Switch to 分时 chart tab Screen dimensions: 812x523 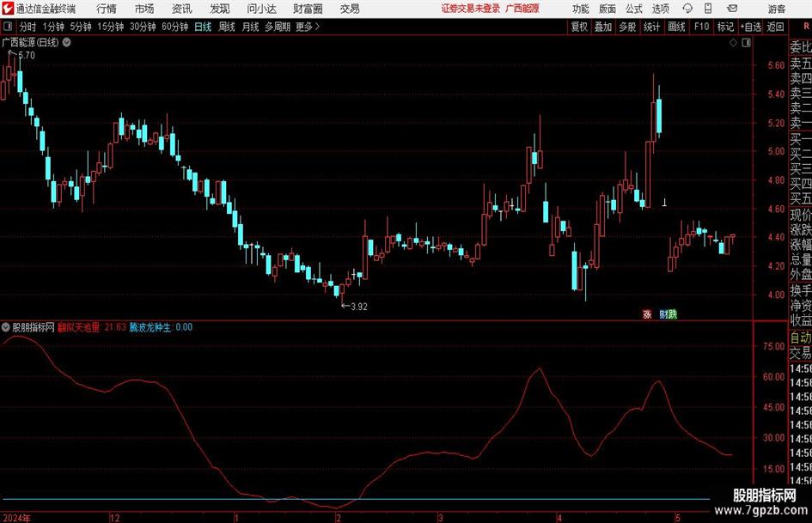pos(27,27)
